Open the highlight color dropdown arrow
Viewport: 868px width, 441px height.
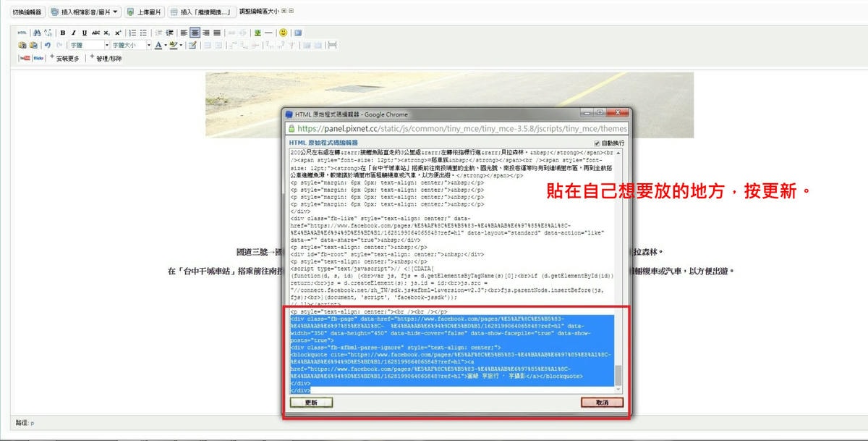click(x=181, y=45)
